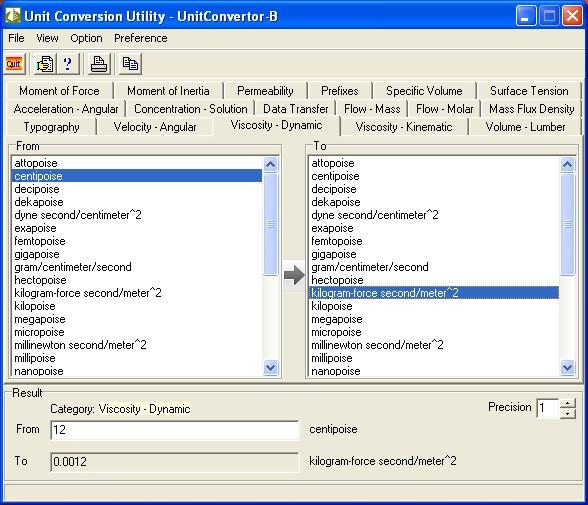The width and height of the screenshot is (588, 505).
Task: Select megapoise in To list
Action: pyautogui.click(x=434, y=319)
